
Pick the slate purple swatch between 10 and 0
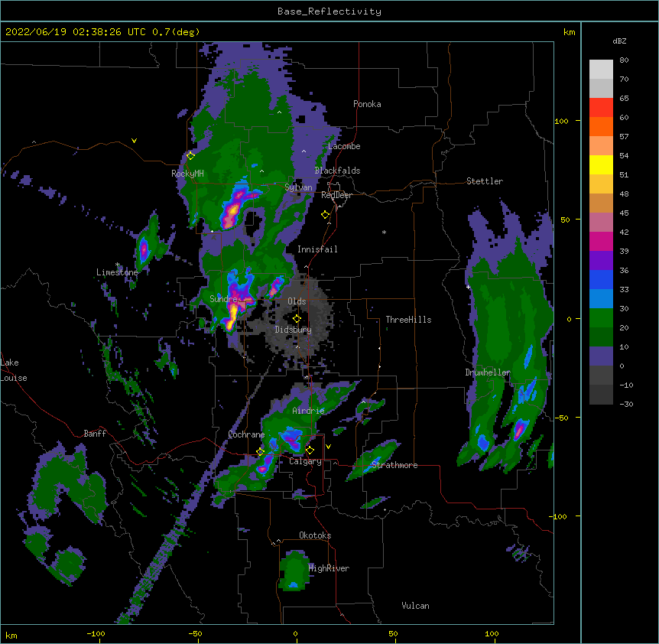click(x=601, y=356)
